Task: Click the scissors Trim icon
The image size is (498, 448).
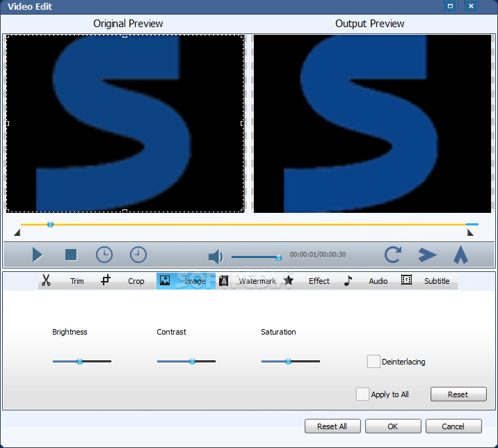Action: click(x=46, y=280)
